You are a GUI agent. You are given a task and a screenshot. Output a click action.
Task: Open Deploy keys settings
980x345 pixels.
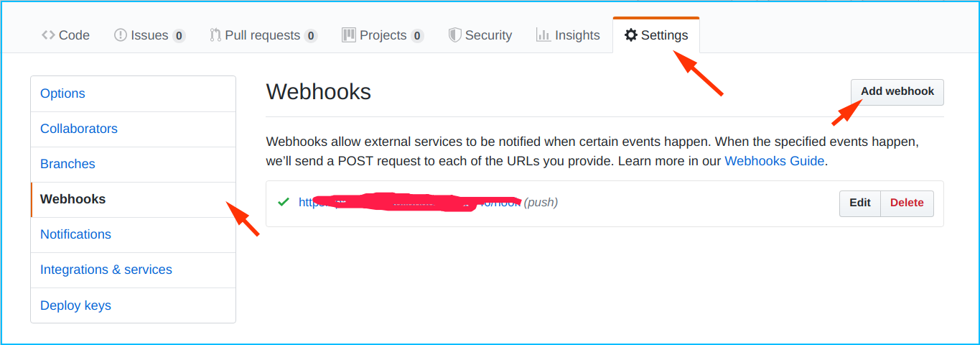[x=75, y=305]
